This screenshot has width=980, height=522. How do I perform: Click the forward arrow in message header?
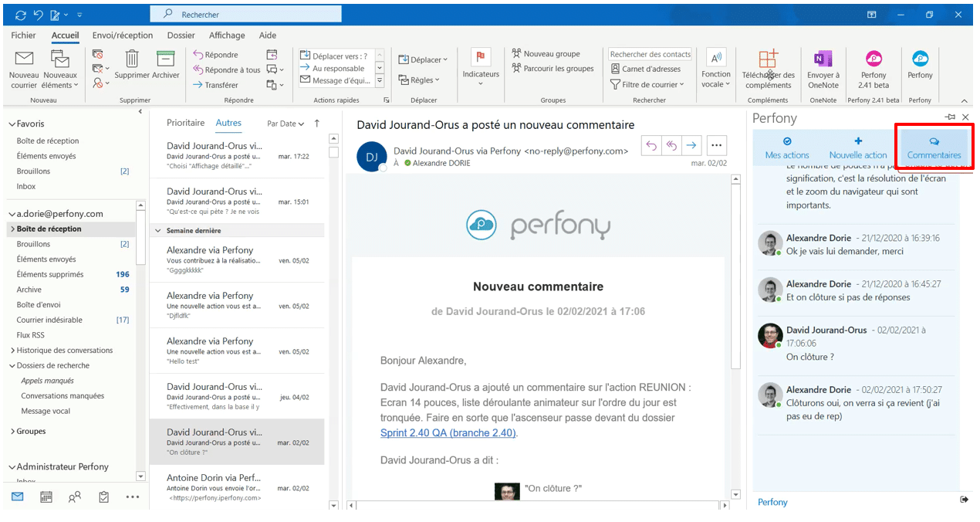tap(691, 144)
